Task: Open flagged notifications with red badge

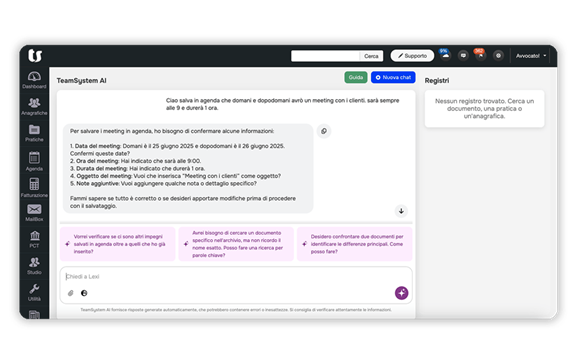Action: coord(480,55)
